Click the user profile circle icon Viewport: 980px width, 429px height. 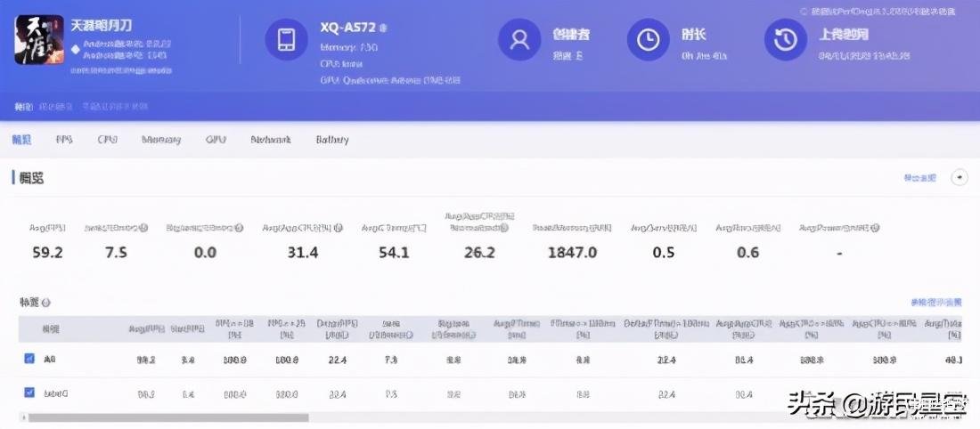[519, 39]
